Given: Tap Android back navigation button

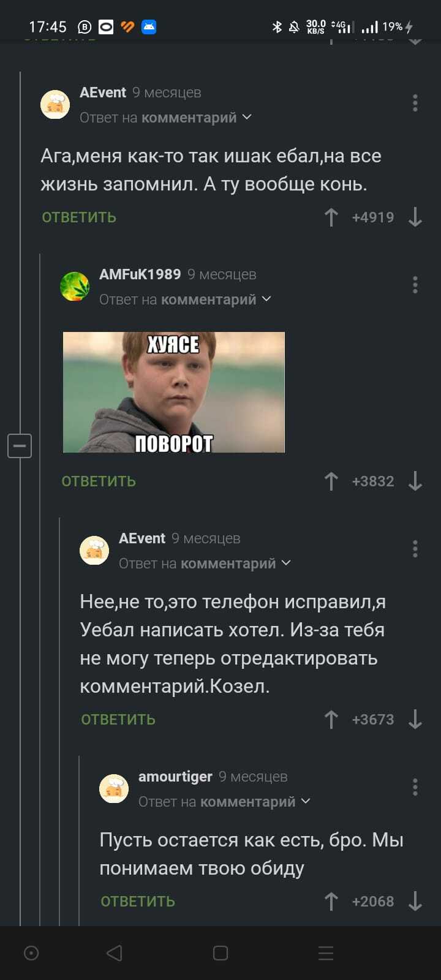Looking at the screenshot, I should click(x=115, y=953).
